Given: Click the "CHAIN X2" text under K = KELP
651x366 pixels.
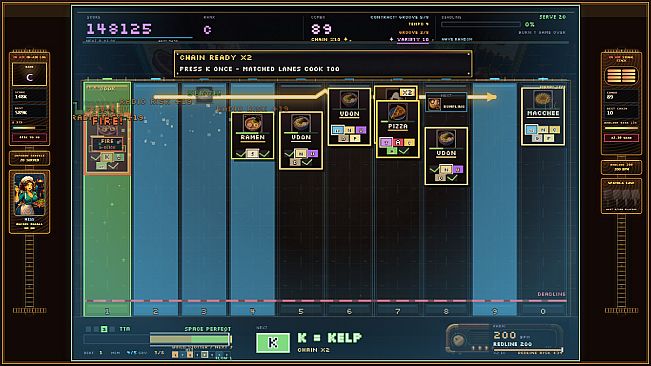Looking at the screenshot, I should click(x=313, y=350).
